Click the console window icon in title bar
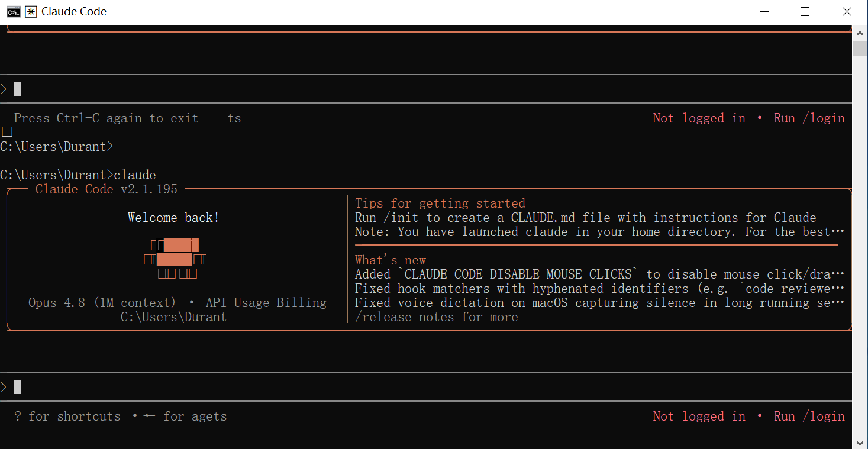This screenshot has height=449, width=868. click(x=14, y=12)
